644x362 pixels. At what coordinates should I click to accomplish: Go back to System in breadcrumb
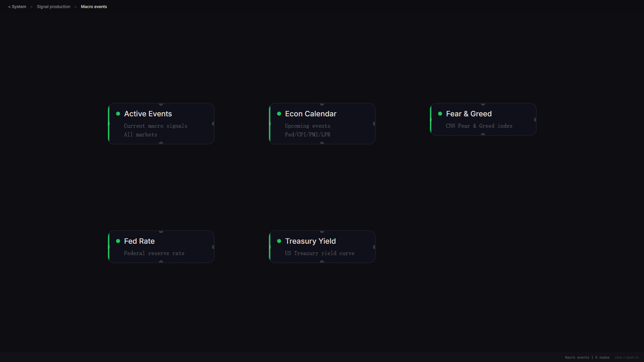17,7
